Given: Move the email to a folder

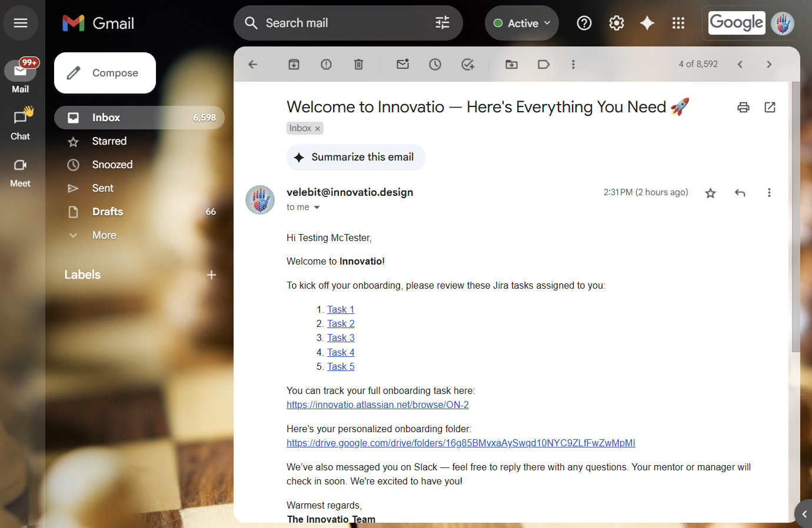Looking at the screenshot, I should pos(511,64).
